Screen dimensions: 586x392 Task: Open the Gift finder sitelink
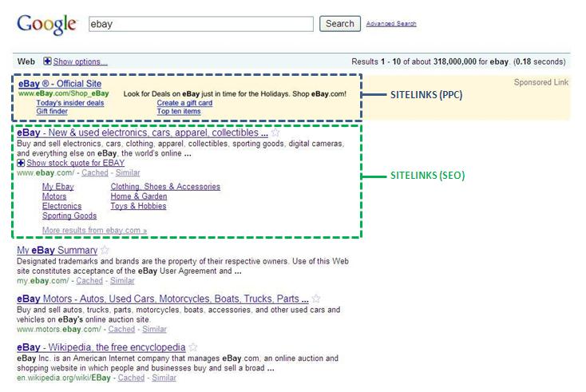point(52,112)
